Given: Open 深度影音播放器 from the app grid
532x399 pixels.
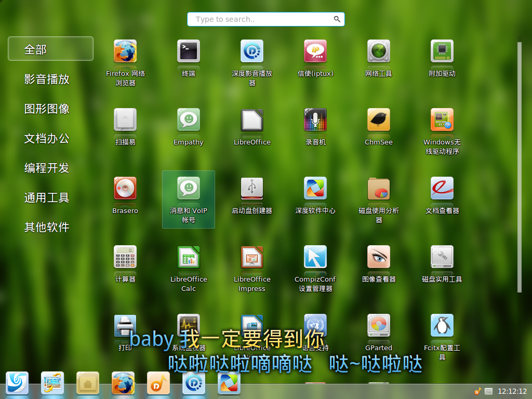Looking at the screenshot, I should [x=252, y=51].
